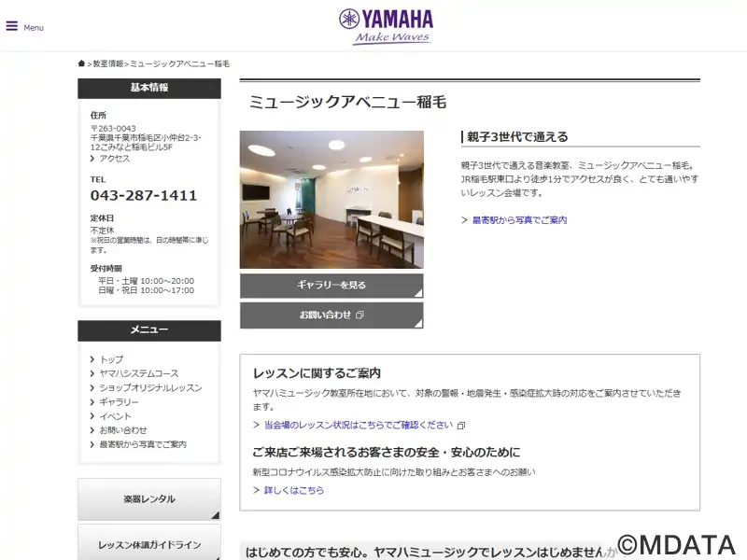Viewport: 747px width, 560px height.
Task: Open the 教室情報 breadcrumb link
Action: (x=108, y=63)
